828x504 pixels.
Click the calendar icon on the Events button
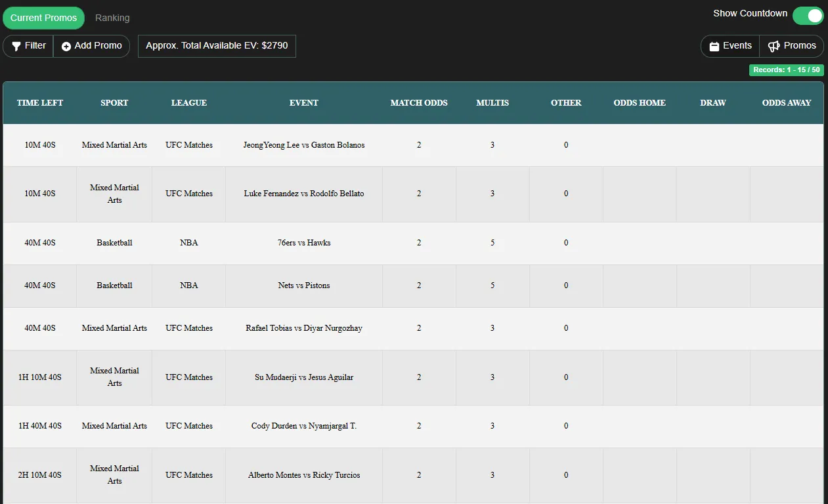pos(715,46)
